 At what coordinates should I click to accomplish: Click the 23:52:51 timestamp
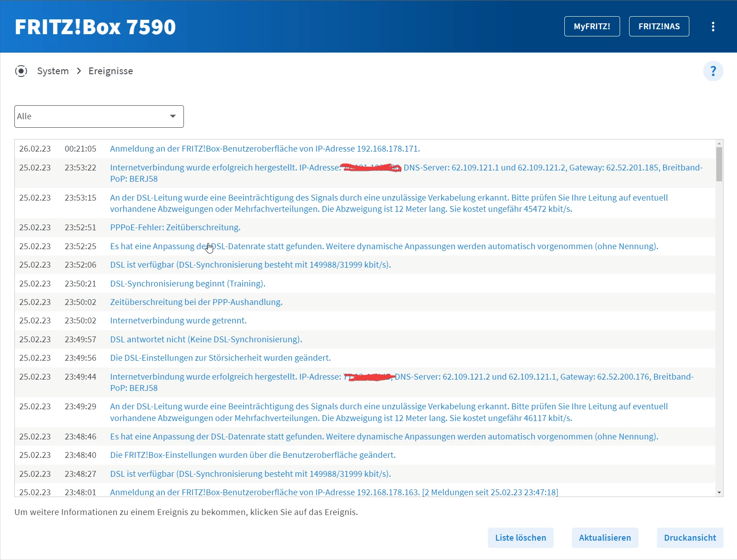[80, 228]
